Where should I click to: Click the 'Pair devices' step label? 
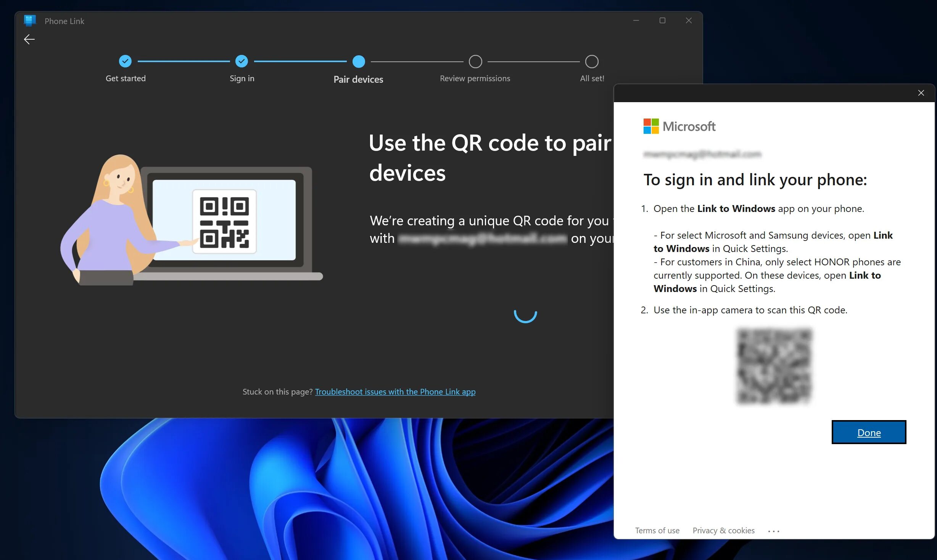click(x=358, y=79)
